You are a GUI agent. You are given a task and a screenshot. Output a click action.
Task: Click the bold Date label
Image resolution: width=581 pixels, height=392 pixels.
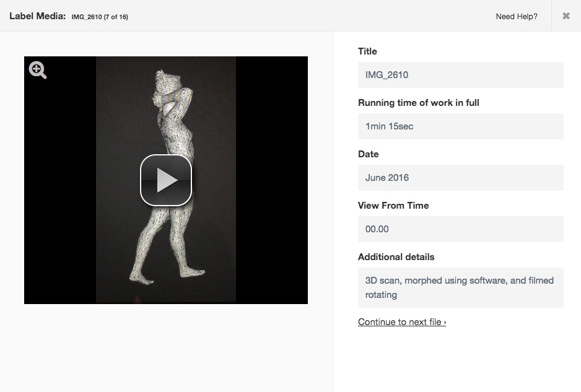368,154
